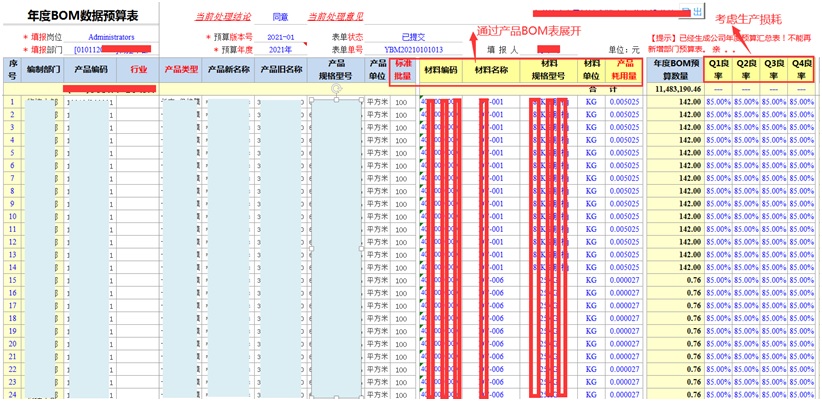This screenshot has width=822, height=401.
Task: Click Q3 yield 85.00% in row 9
Action: tap(774, 203)
